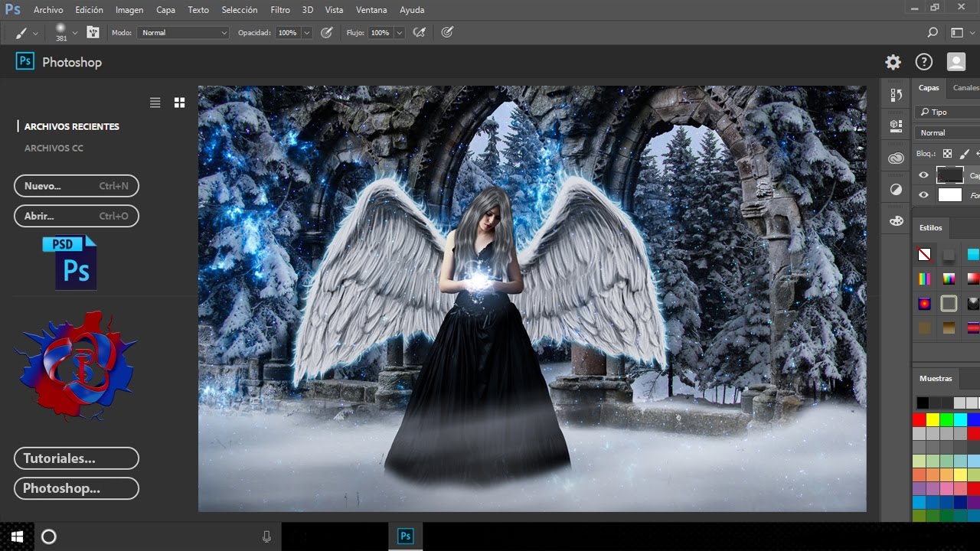The width and height of the screenshot is (980, 551).
Task: Open the brush size 381 preset picker
Action: pos(66,33)
